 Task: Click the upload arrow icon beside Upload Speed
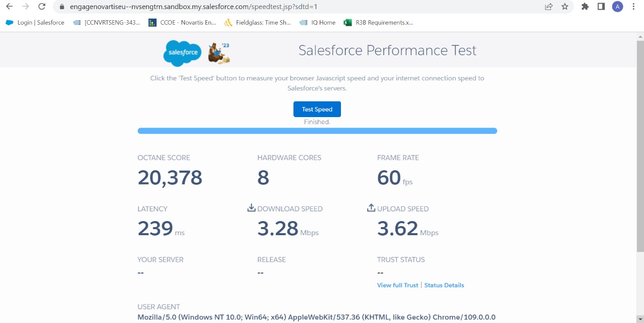(371, 208)
